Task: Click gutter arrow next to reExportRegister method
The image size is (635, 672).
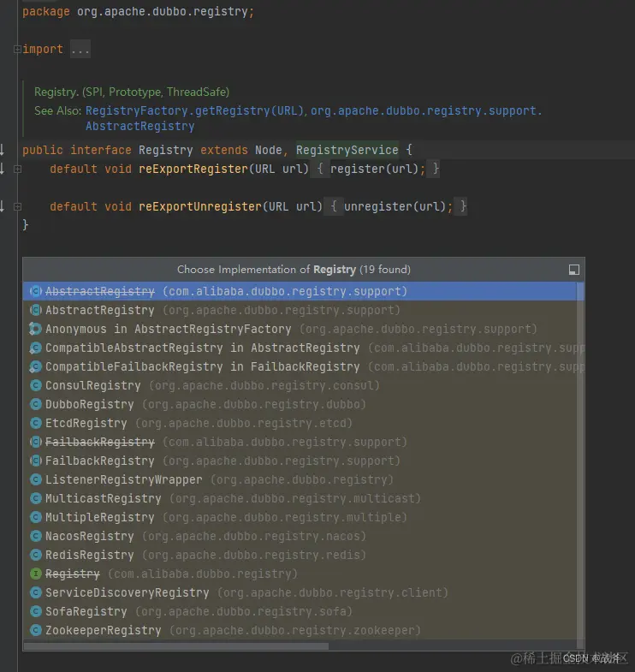Action: point(3,169)
